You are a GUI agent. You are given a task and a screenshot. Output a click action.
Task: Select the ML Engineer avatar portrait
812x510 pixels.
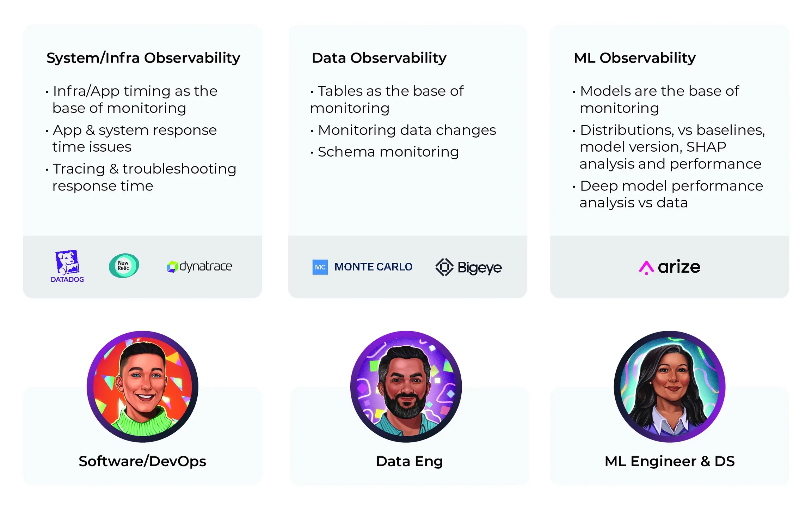tap(670, 387)
